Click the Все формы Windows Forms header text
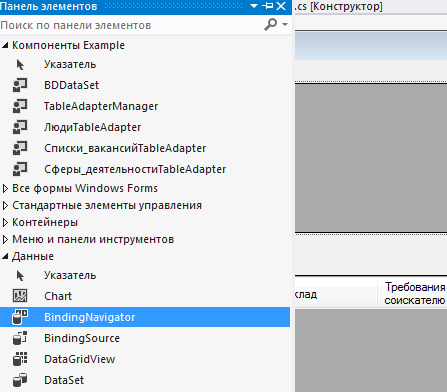The height and width of the screenshot is (392, 447). coord(85,188)
